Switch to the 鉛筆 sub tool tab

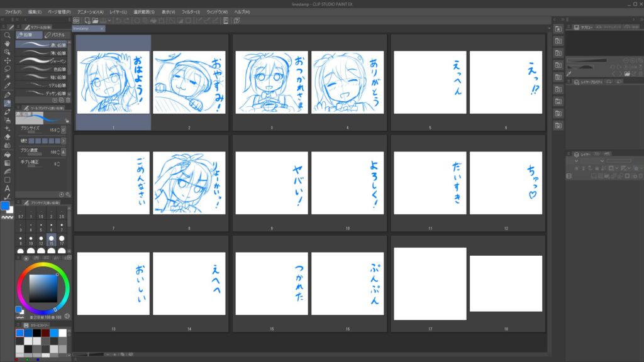tap(29, 35)
